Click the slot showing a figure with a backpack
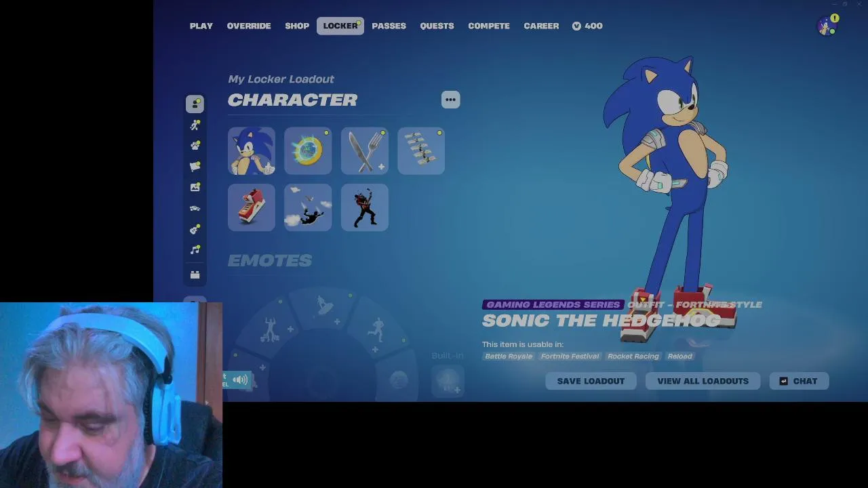Viewport: 868px width, 488px height. point(365,207)
